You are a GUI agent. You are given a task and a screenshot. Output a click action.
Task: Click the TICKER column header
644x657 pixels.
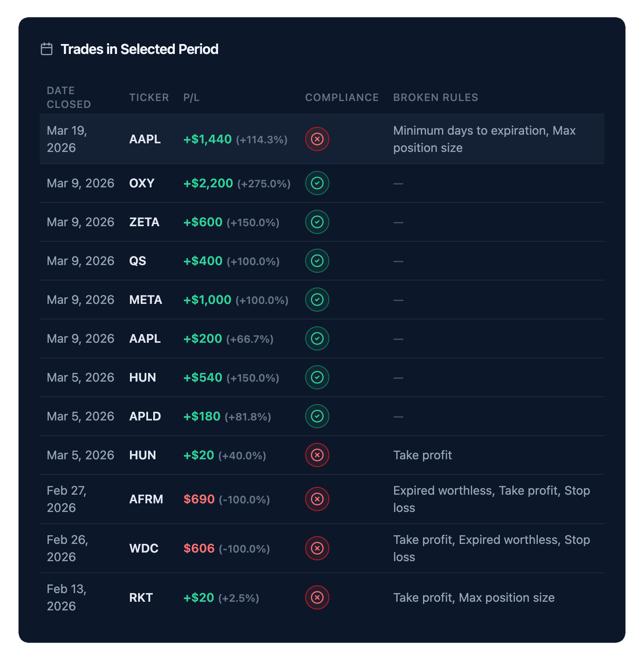[149, 97]
